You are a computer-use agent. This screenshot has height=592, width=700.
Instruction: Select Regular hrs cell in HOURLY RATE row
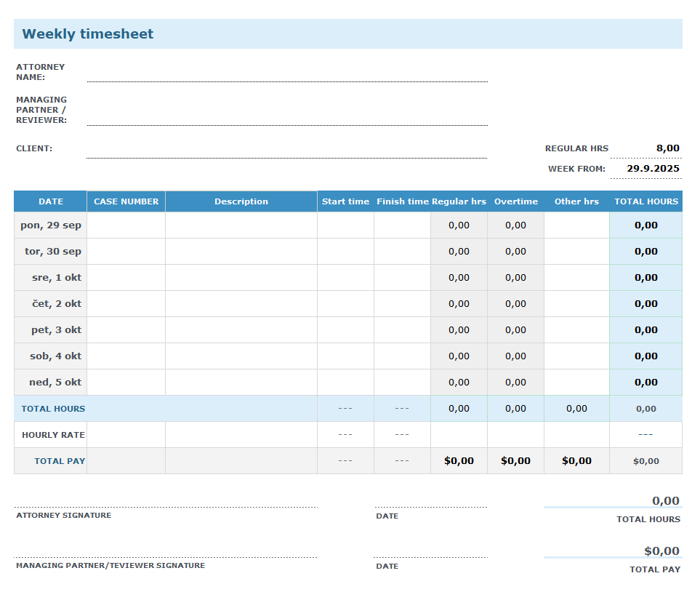[459, 435]
